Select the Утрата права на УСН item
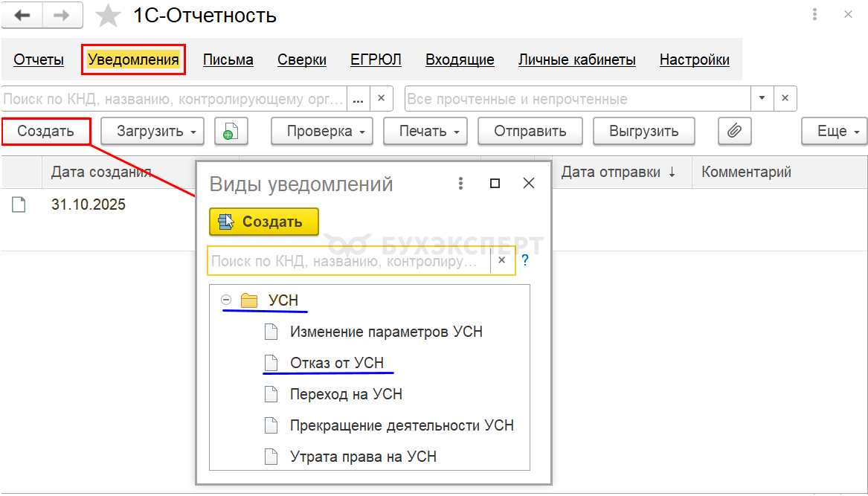Image resolution: width=868 pixels, height=496 pixels. (363, 457)
